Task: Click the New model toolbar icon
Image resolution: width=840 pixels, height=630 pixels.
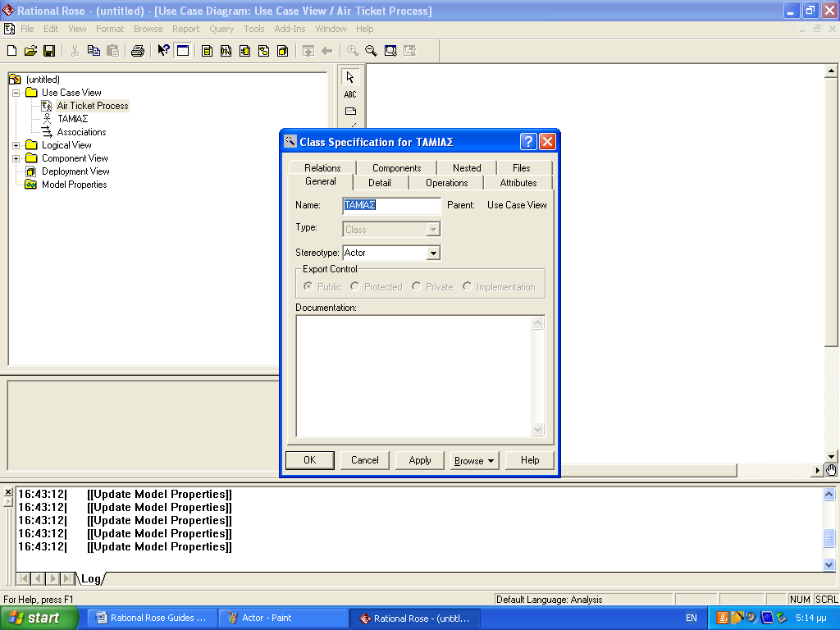Action: click(11, 51)
